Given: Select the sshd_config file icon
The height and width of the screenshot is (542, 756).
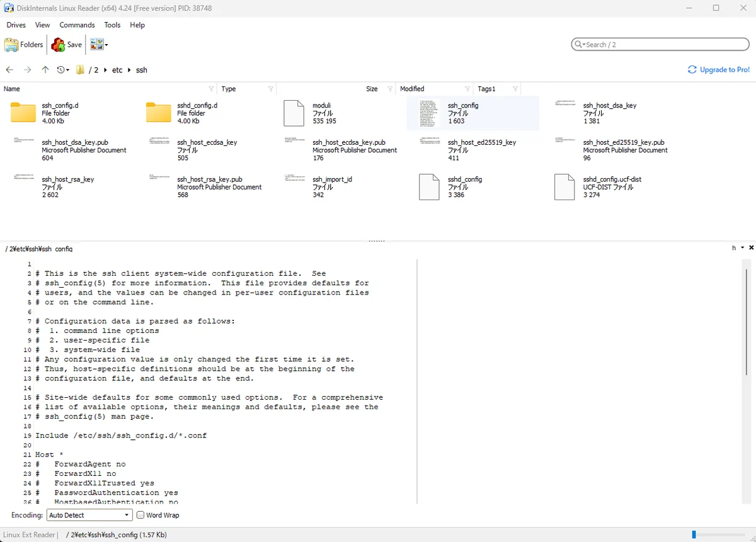Looking at the screenshot, I should tap(429, 187).
